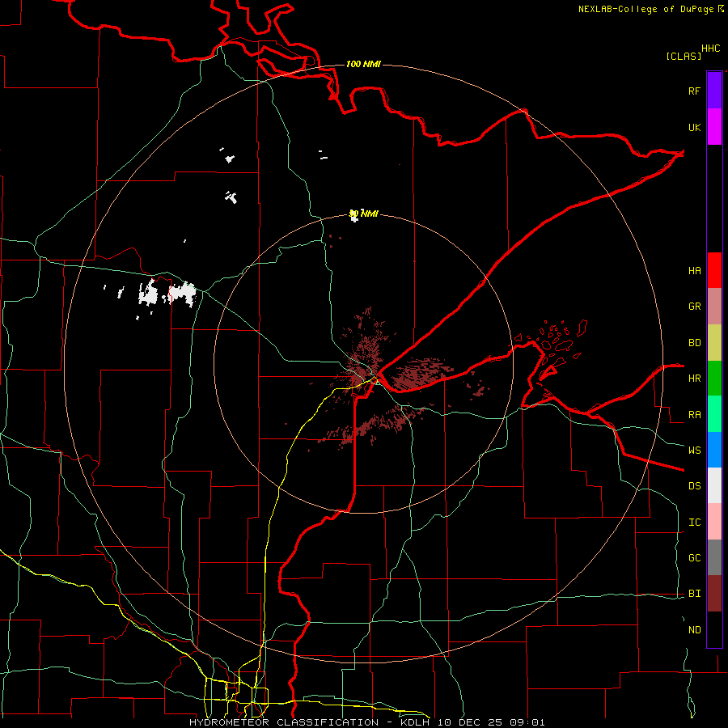This screenshot has height=728, width=728.
Task: Click the GR legend label
Action: [694, 307]
